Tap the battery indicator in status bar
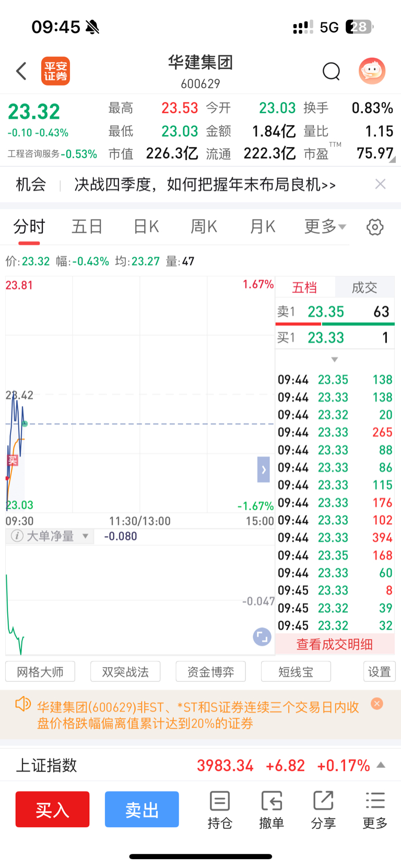401x868 pixels. point(360,27)
